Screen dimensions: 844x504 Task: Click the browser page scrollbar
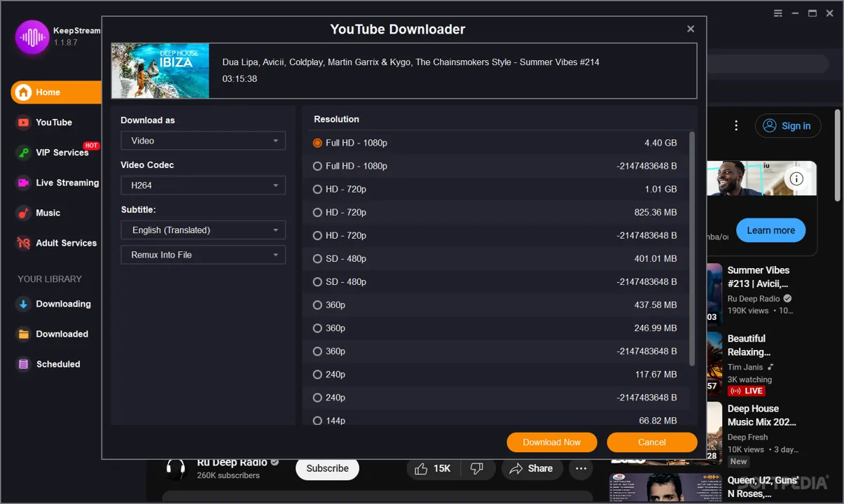(837, 155)
